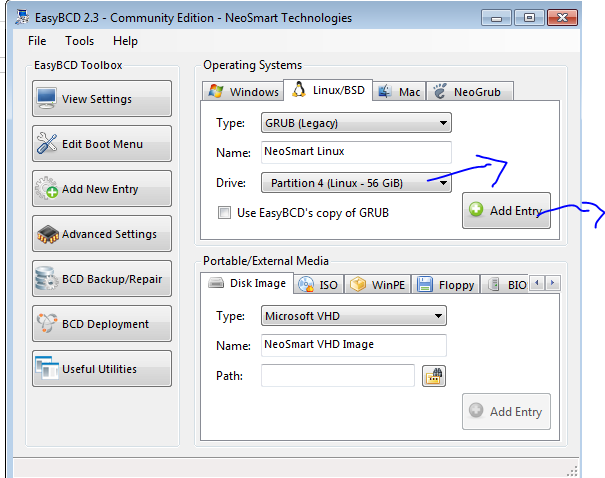Open View Settings from the toolbox
This screenshot has width=605, height=478.
pos(102,99)
